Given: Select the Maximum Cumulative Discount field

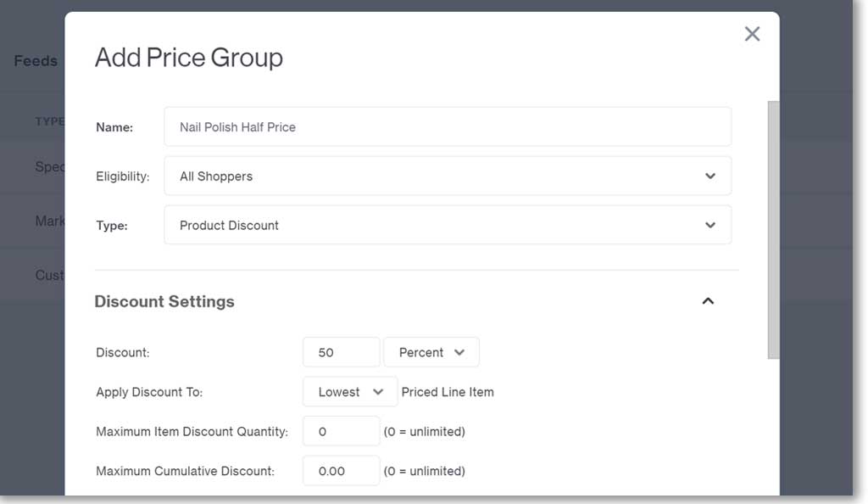Looking at the screenshot, I should click(341, 471).
